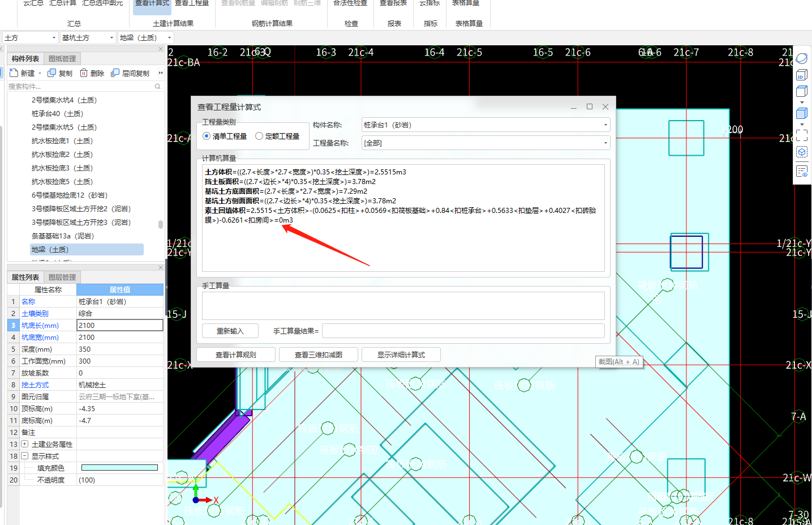Select the 清单工程量 radio button
This screenshot has height=525, width=812.
point(207,136)
